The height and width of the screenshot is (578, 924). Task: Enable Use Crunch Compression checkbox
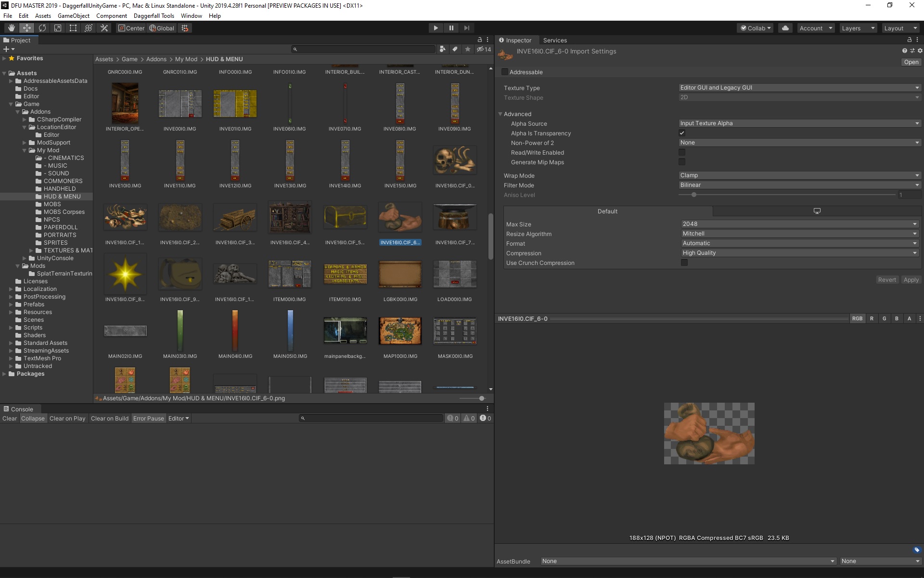[x=684, y=263]
